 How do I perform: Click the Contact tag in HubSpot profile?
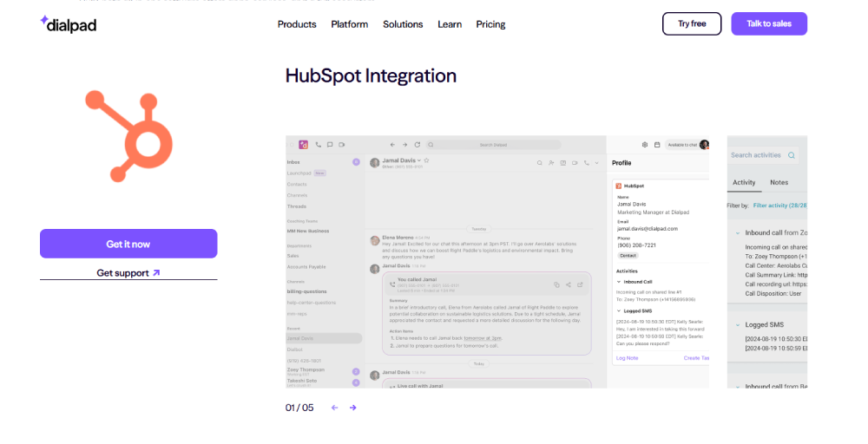tap(628, 256)
